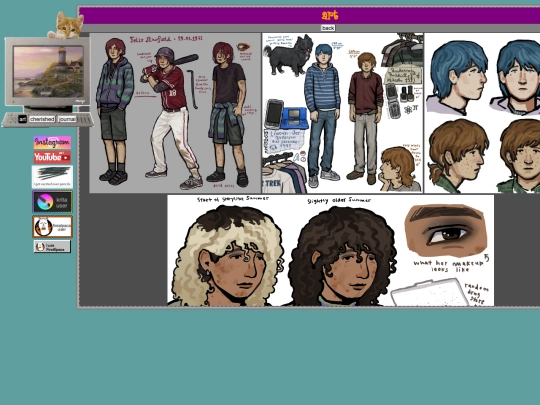The image size is (540, 405).
Task: Click the FireAlpaca user badge
Action: tap(52, 227)
